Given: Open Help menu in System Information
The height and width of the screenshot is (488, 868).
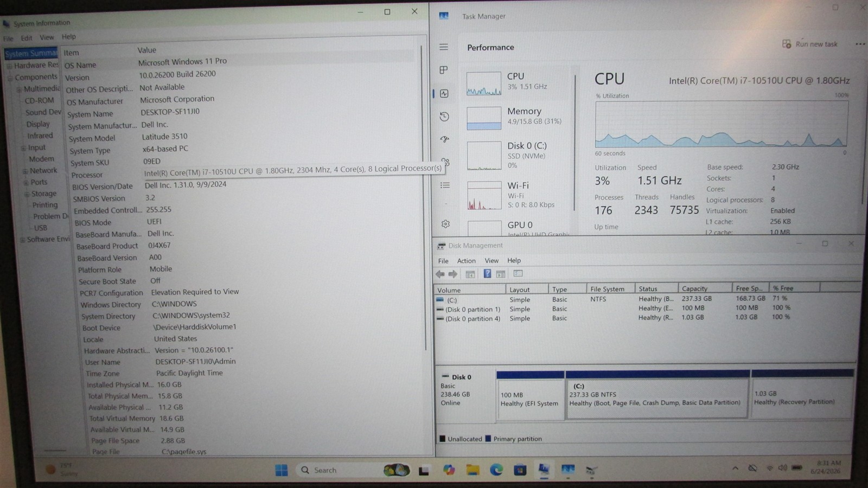Looking at the screenshot, I should (x=69, y=37).
